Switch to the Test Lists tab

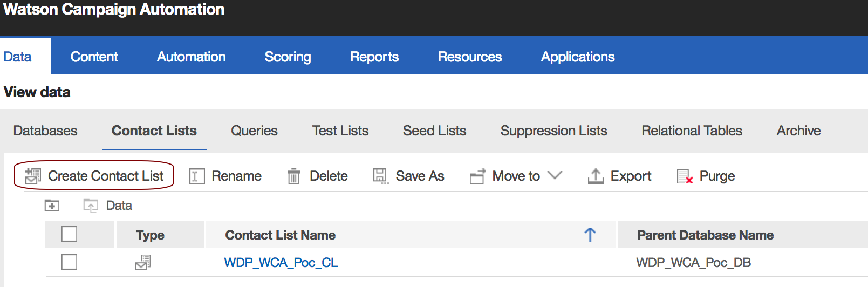point(340,131)
